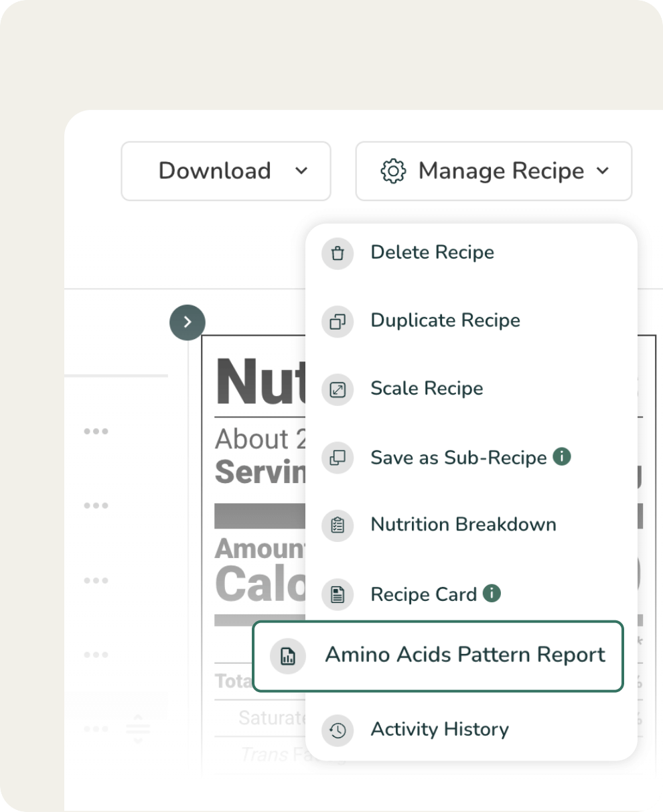Click the info icon beside Save as Sub-Recipe
Viewport: 663px width, 812px height.
pyautogui.click(x=562, y=457)
